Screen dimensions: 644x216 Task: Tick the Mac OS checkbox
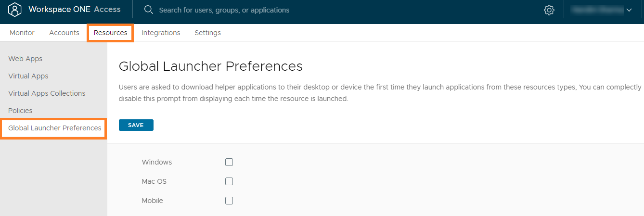229,181
